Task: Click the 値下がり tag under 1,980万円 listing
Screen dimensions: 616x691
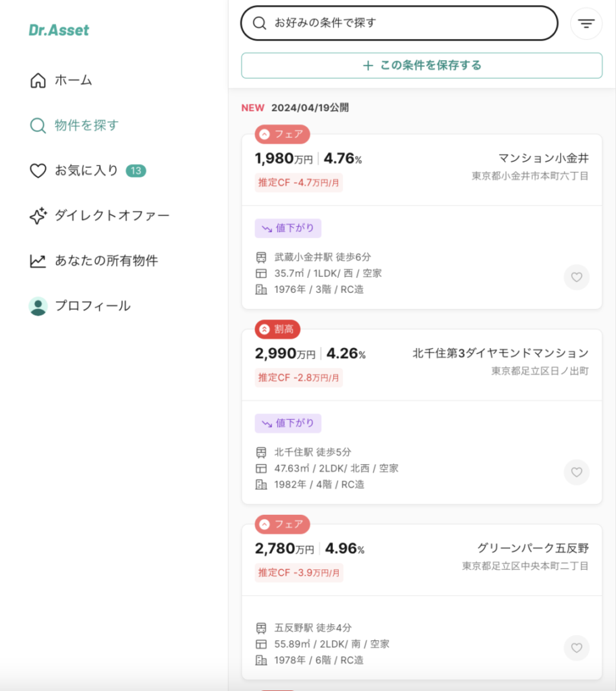Action: [288, 228]
